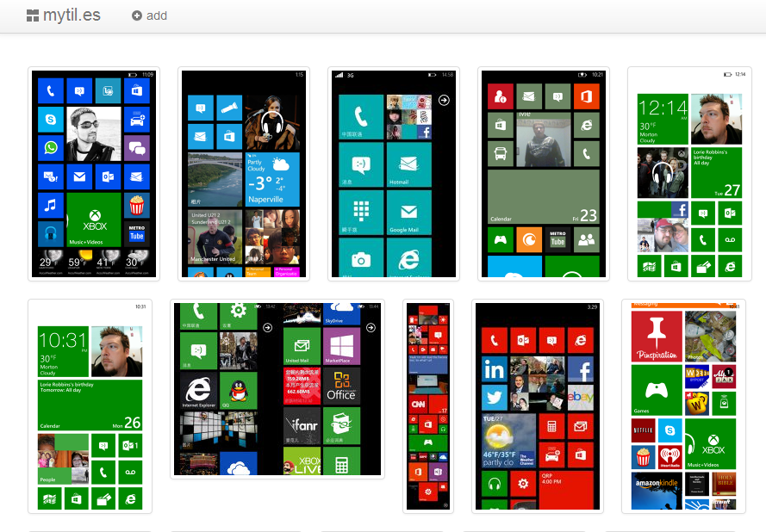Click the plus icon beside add

pyautogui.click(x=137, y=15)
